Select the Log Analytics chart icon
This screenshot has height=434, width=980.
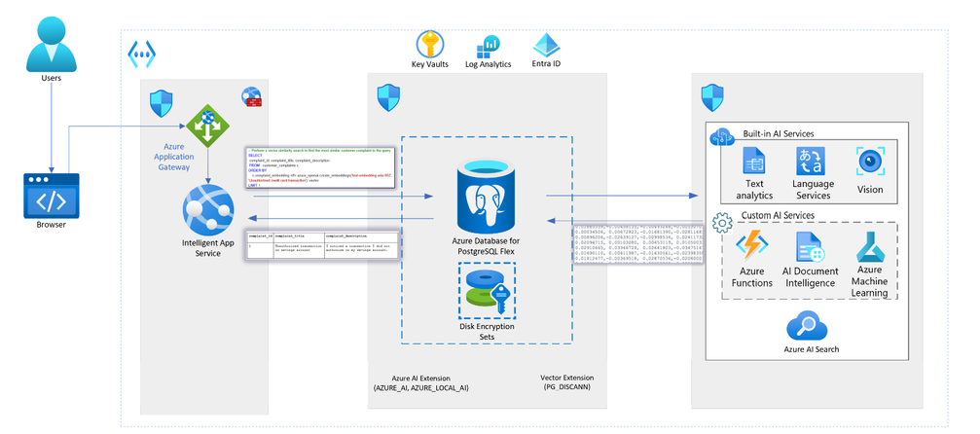point(489,47)
